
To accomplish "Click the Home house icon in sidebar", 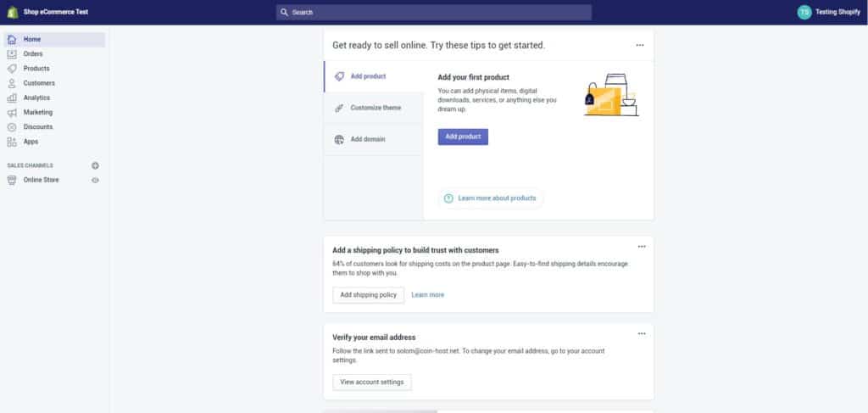I will [12, 39].
